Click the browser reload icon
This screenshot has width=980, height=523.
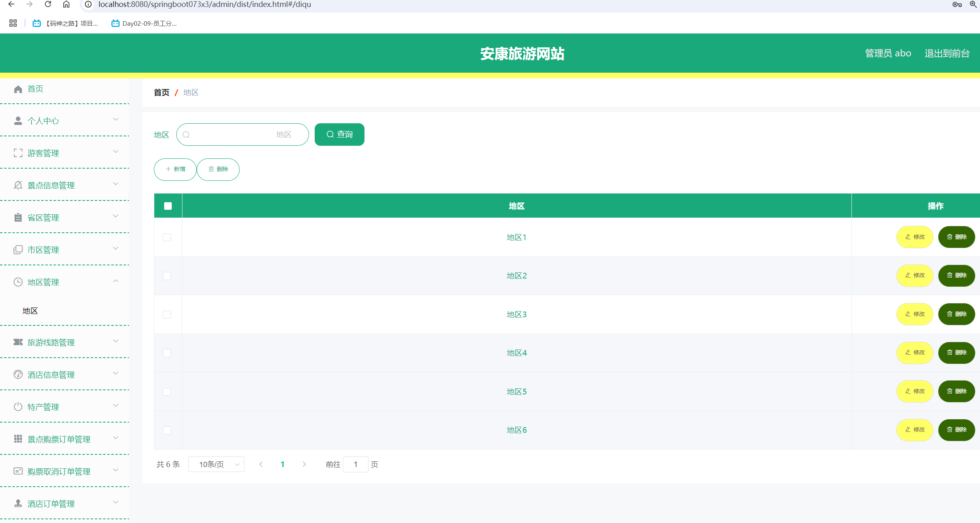pos(48,4)
